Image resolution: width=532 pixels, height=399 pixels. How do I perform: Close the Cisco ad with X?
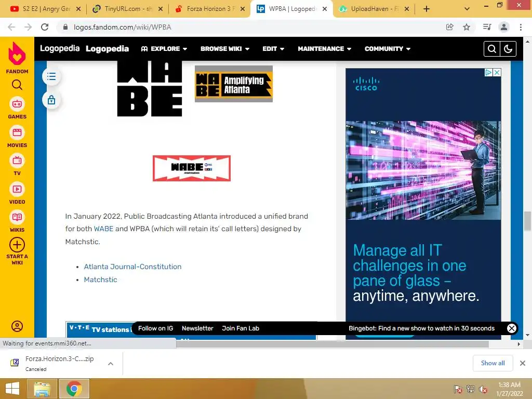(x=497, y=72)
